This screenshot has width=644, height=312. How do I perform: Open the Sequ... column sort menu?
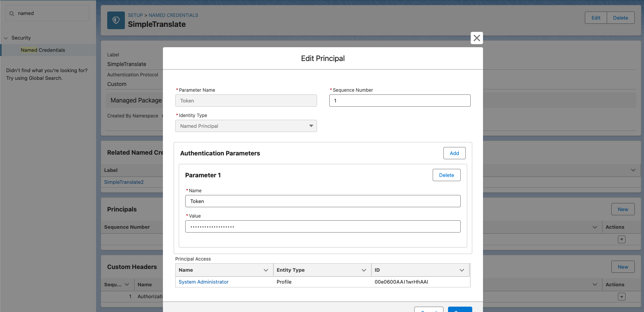tap(127, 284)
